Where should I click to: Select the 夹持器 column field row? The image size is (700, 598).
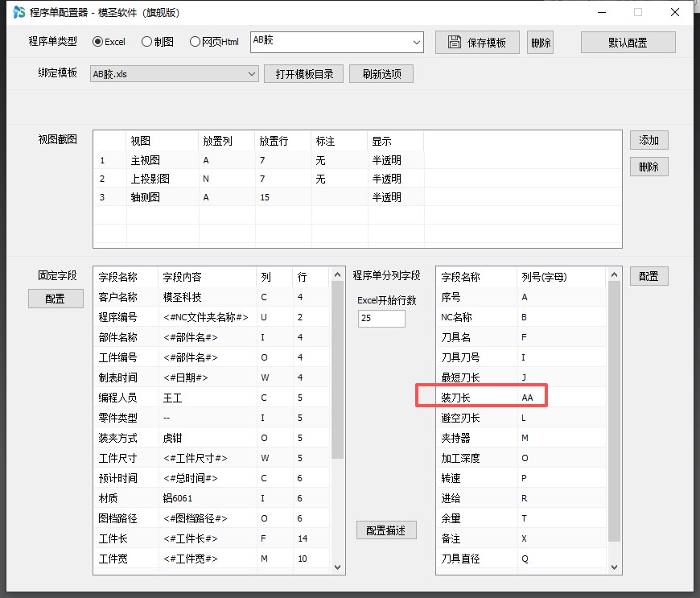click(522, 438)
